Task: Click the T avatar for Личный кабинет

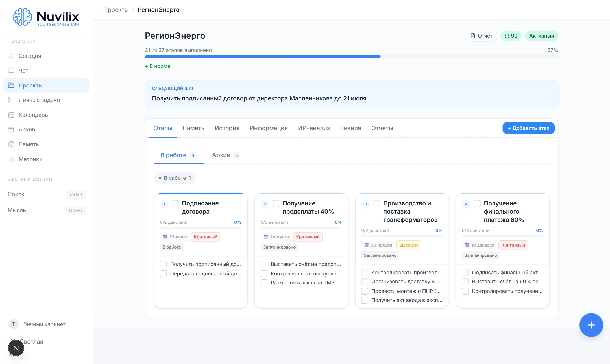Action: click(13, 324)
